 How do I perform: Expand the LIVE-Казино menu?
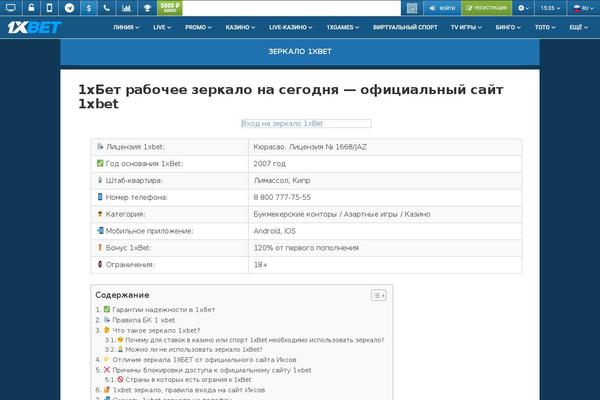pyautogui.click(x=290, y=27)
